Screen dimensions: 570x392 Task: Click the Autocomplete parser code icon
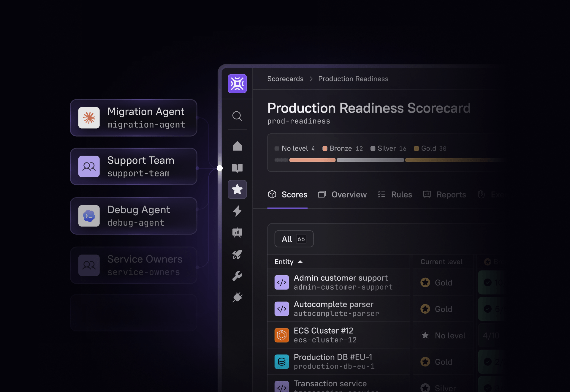[282, 309]
